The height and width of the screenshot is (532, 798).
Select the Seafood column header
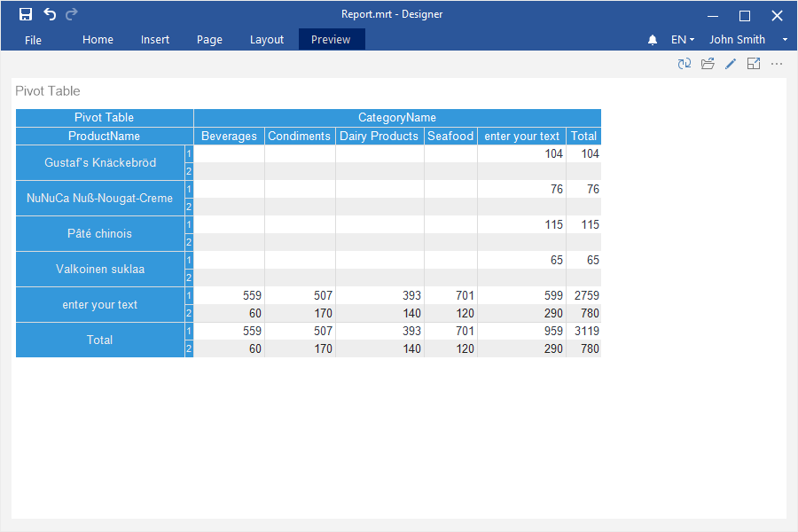[x=451, y=136]
